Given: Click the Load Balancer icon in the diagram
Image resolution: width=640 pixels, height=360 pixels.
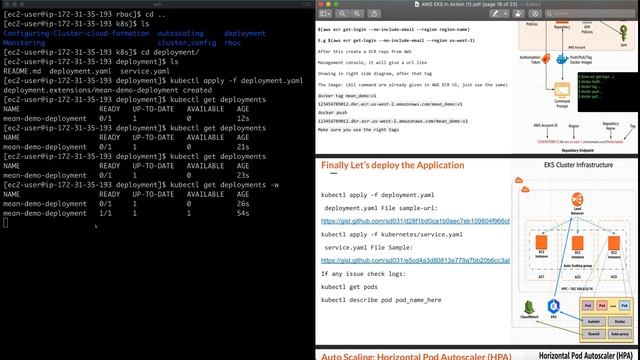Looking at the screenshot, I should pyautogui.click(x=577, y=200).
